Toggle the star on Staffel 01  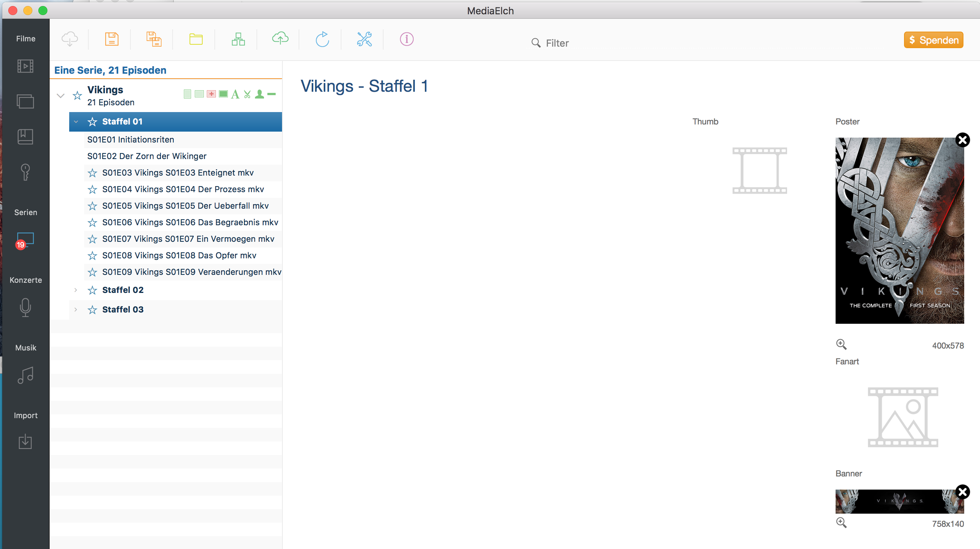point(92,122)
